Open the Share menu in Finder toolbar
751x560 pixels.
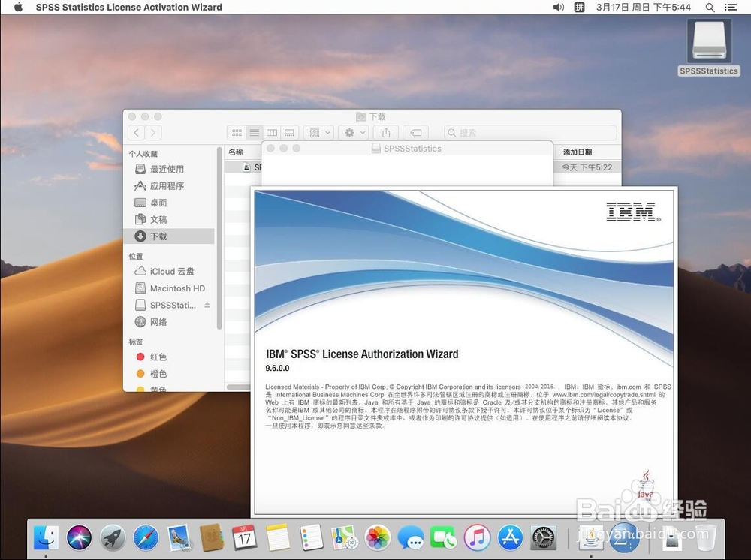[385, 132]
